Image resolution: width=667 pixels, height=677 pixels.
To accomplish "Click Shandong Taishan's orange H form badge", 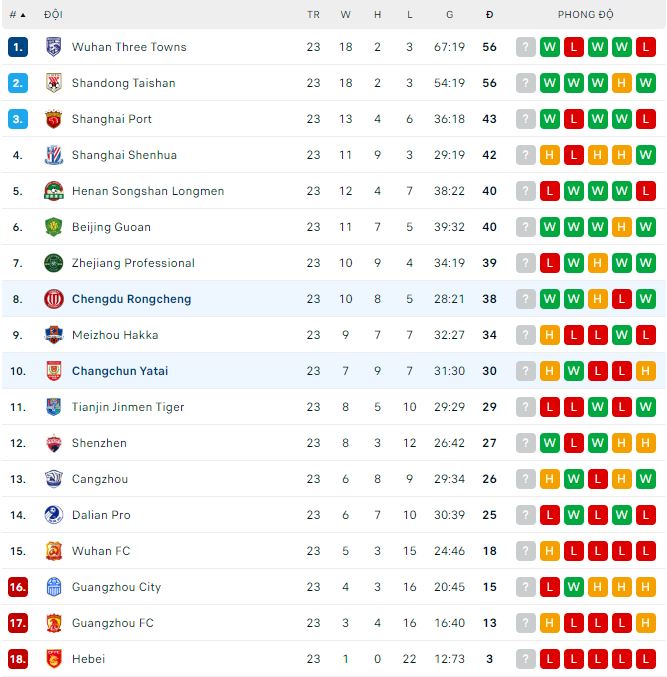I will click(621, 83).
